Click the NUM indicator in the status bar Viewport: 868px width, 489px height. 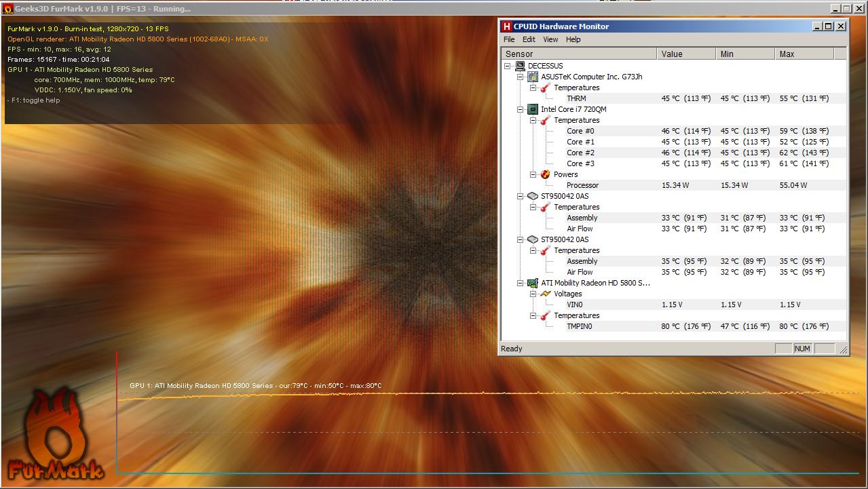[802, 349]
